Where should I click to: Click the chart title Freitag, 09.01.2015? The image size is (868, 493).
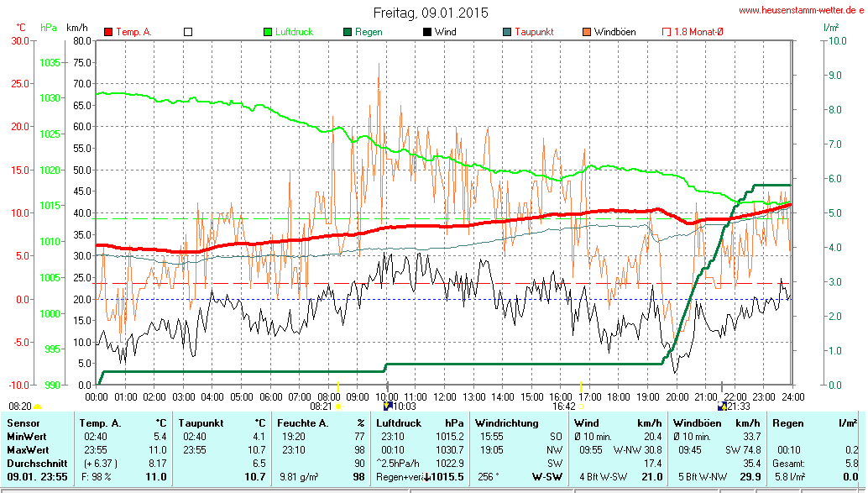coord(430,13)
